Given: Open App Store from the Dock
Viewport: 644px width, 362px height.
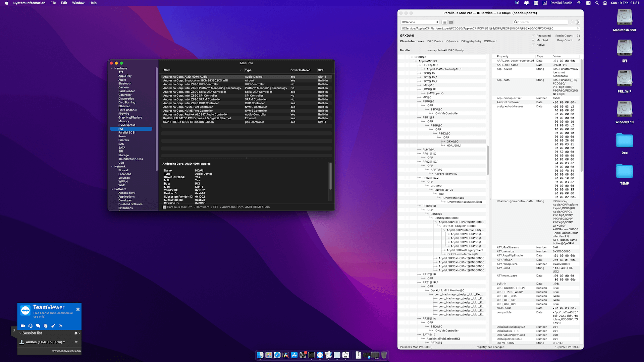Looking at the screenshot, I should [294, 355].
